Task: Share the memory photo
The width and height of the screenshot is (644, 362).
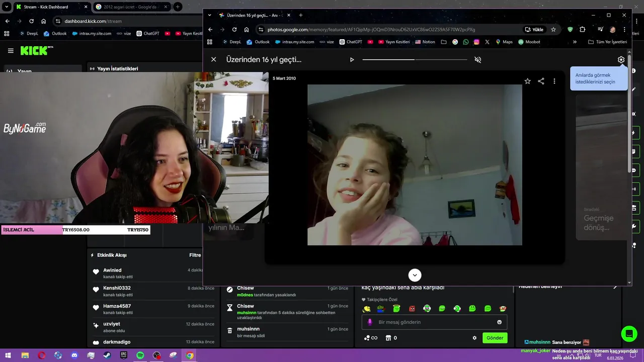Action: (x=541, y=81)
